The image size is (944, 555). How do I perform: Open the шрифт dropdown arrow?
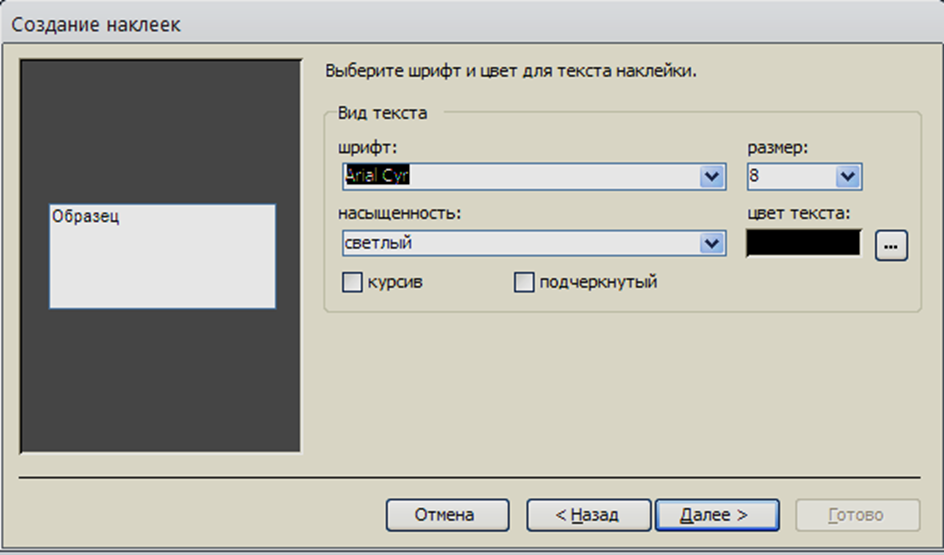tap(712, 176)
